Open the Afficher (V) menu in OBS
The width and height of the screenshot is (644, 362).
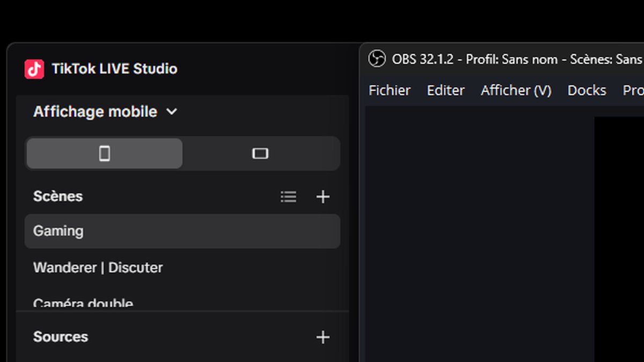point(516,91)
